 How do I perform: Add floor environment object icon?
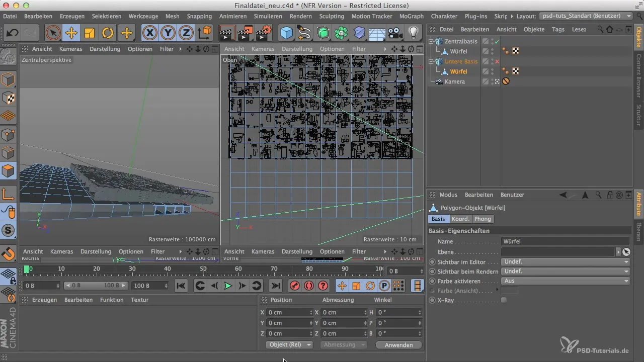point(377,33)
